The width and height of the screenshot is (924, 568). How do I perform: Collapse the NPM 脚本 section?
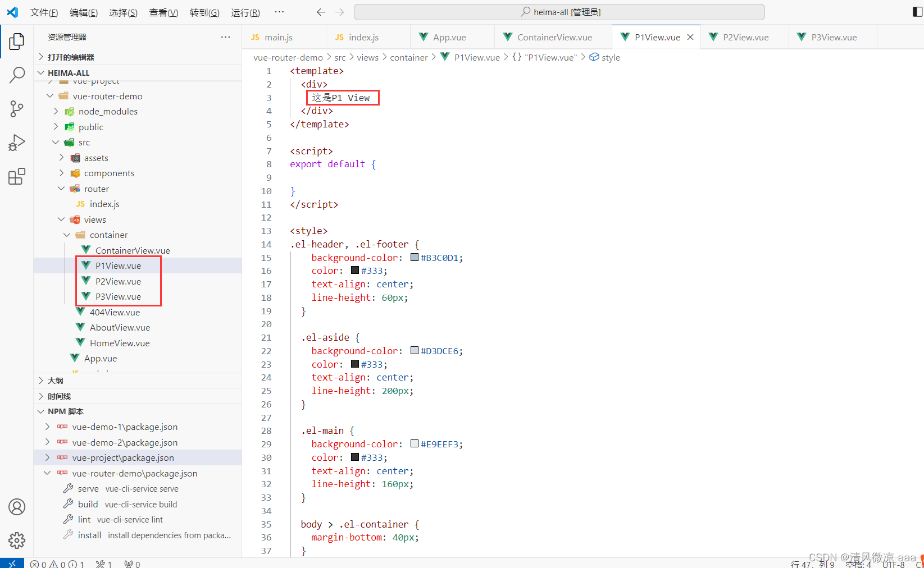pos(138,411)
